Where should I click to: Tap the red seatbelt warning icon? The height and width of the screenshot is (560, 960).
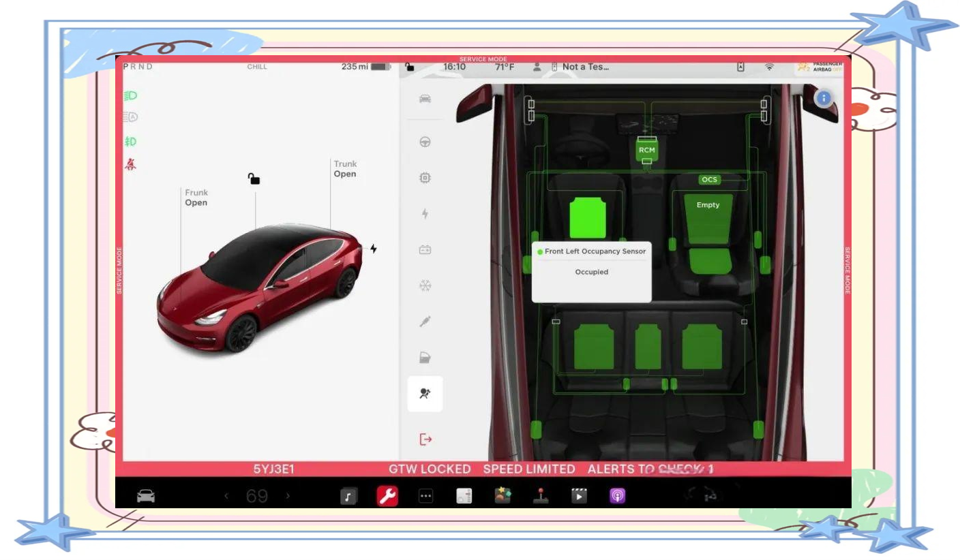(x=130, y=164)
